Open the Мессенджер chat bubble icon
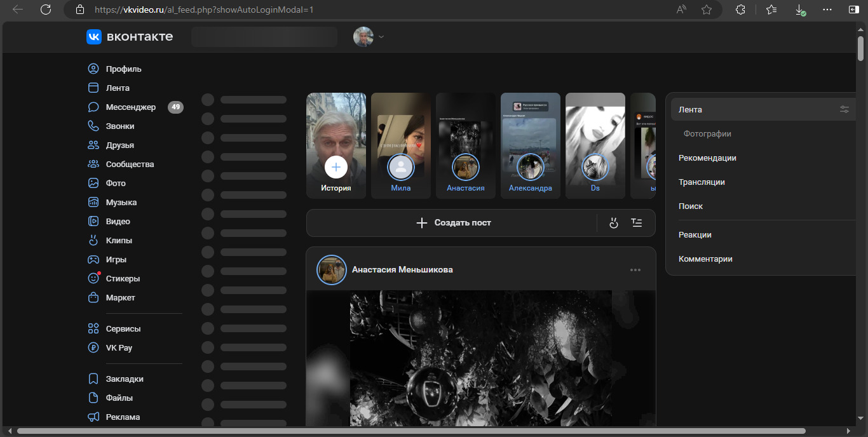This screenshot has height=437, width=868. coord(93,107)
